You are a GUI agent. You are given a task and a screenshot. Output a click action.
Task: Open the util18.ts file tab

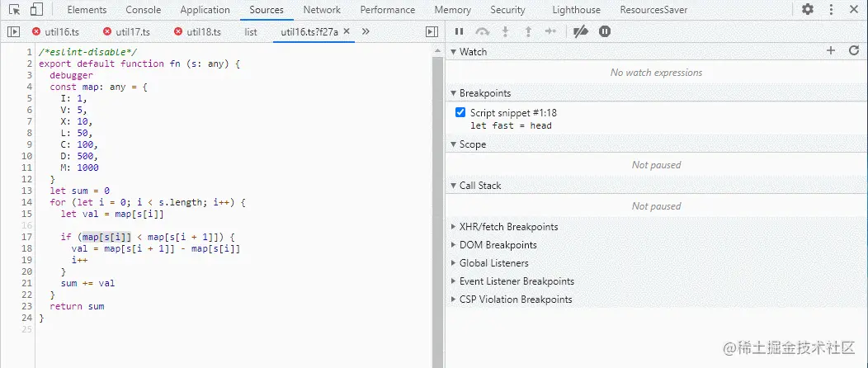pyautogui.click(x=198, y=32)
